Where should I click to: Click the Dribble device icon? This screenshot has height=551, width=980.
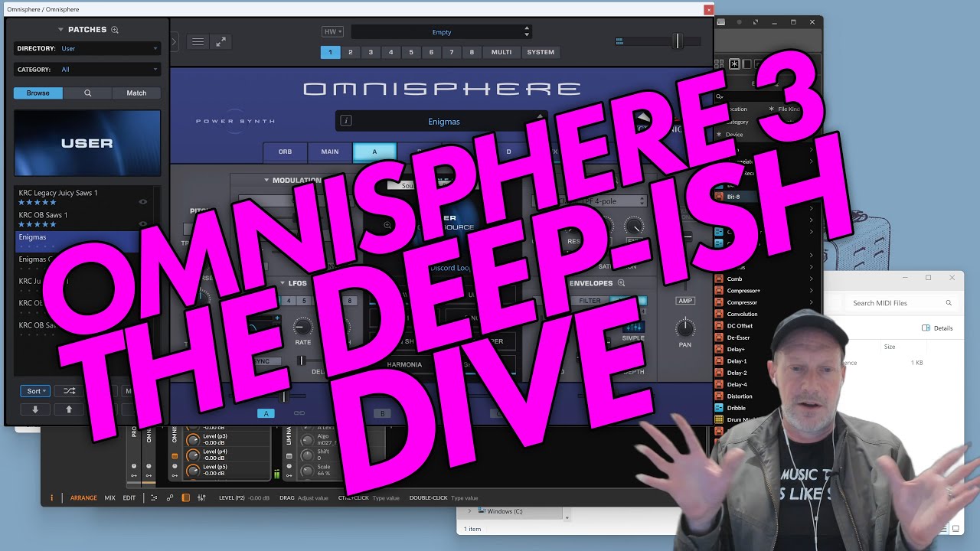pyautogui.click(x=719, y=408)
